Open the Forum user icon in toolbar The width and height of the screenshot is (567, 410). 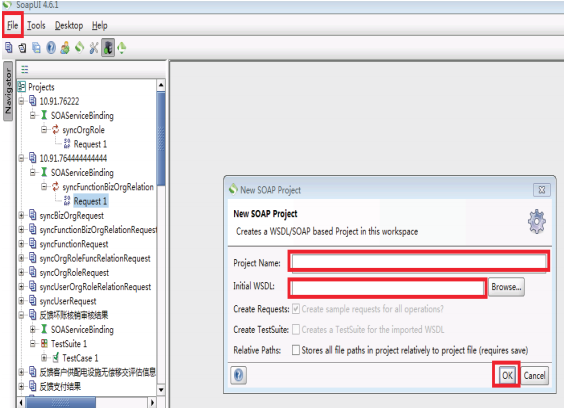click(65, 48)
